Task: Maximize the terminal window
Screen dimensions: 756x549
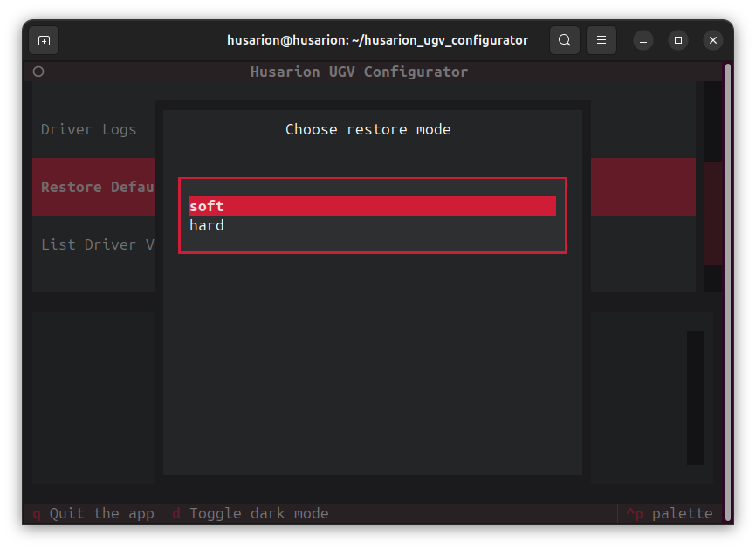Action: pyautogui.click(x=678, y=40)
